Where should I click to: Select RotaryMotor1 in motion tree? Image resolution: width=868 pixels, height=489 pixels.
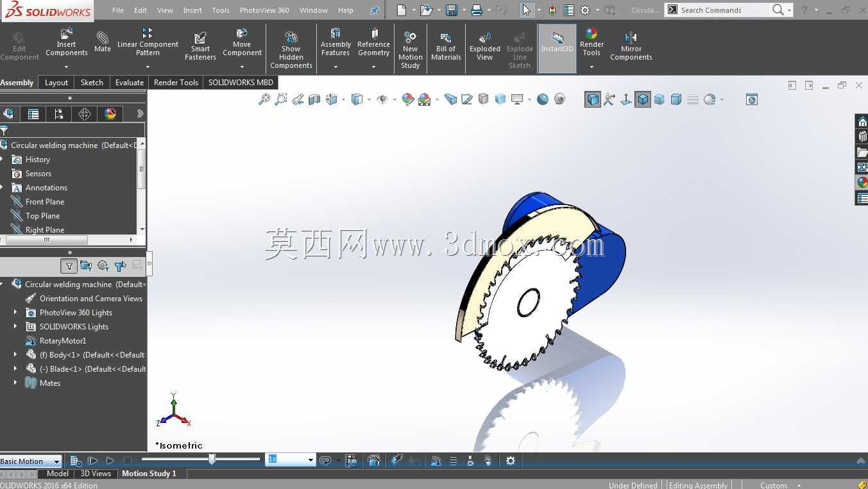62,340
